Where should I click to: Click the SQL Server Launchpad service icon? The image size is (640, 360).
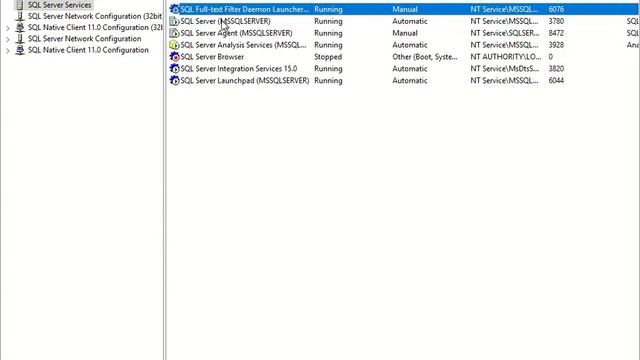(174, 80)
